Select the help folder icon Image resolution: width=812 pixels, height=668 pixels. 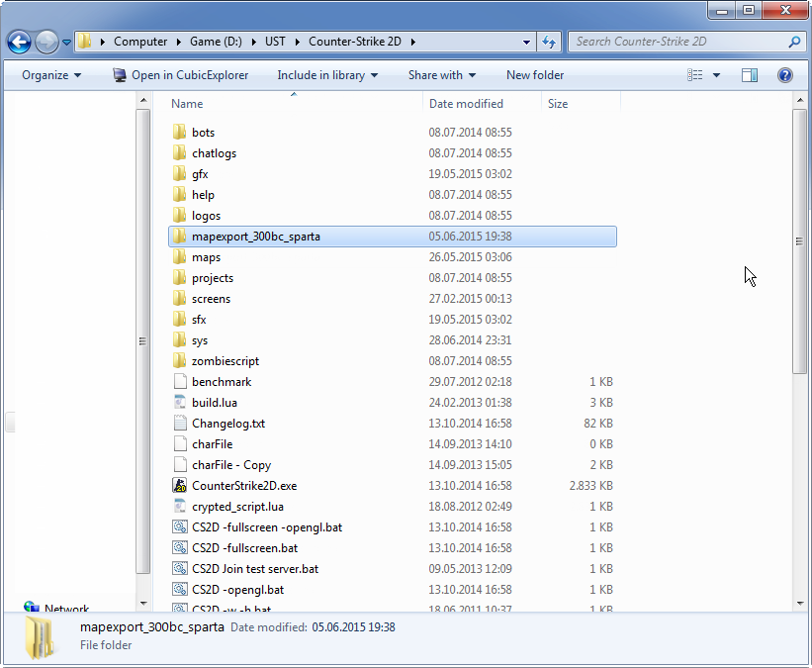click(x=179, y=194)
